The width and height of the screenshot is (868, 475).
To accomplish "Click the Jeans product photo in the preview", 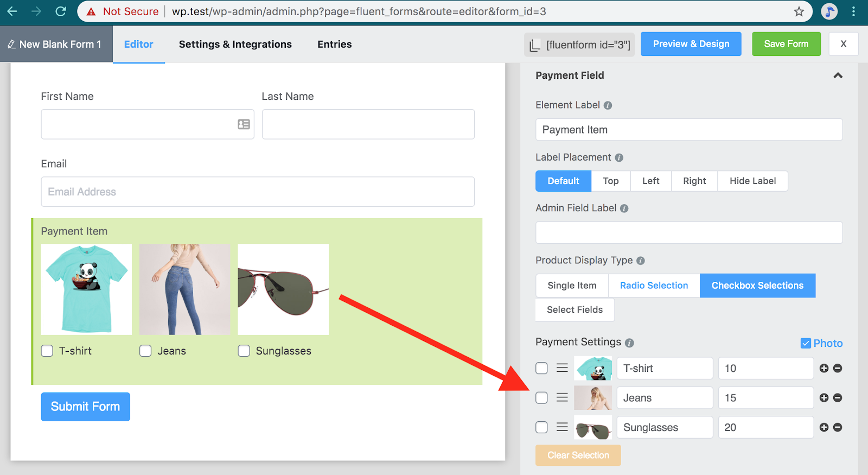I will (x=184, y=289).
